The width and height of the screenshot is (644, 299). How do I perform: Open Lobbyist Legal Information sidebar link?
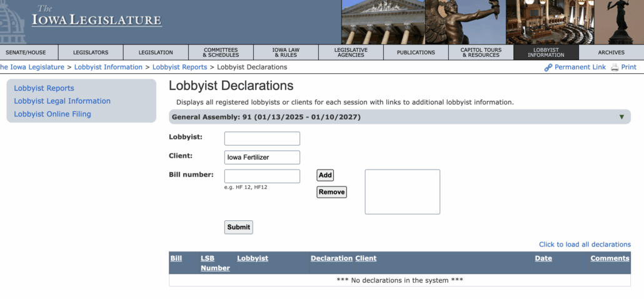[62, 101]
